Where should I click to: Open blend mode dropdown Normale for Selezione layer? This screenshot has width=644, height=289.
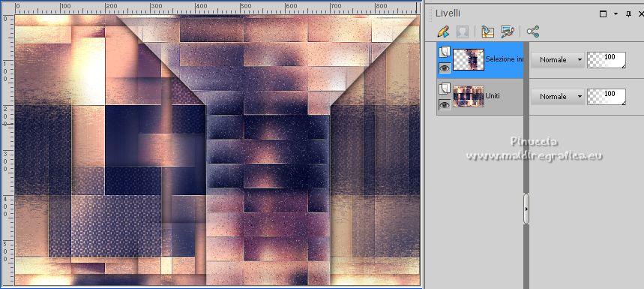click(557, 59)
